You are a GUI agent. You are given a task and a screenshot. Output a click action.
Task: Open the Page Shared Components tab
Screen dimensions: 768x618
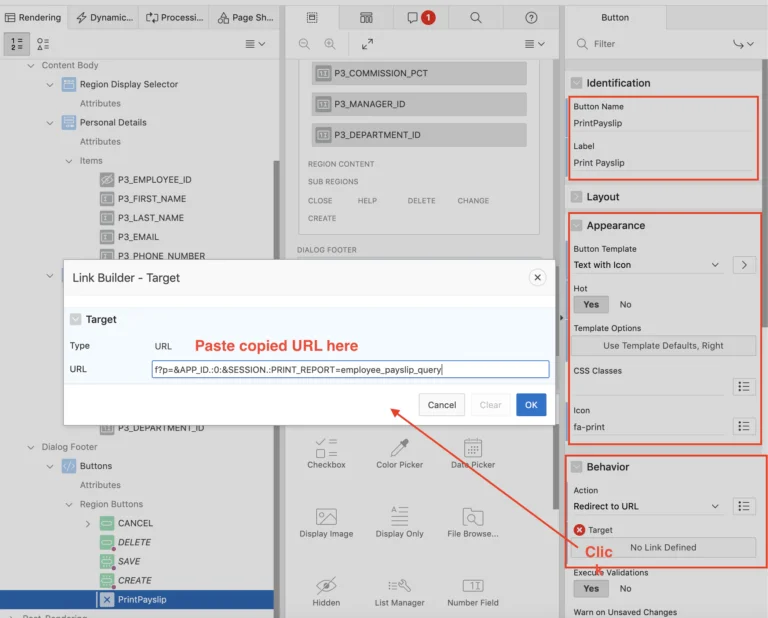pos(245,18)
